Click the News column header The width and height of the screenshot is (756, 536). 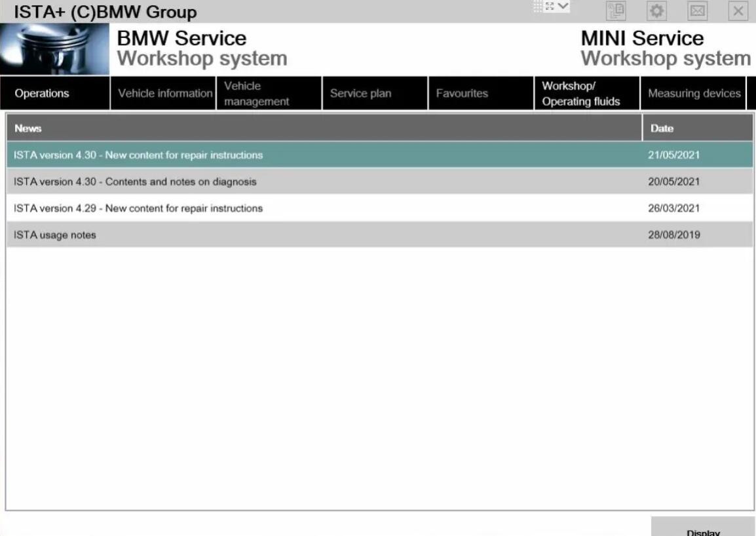point(324,128)
